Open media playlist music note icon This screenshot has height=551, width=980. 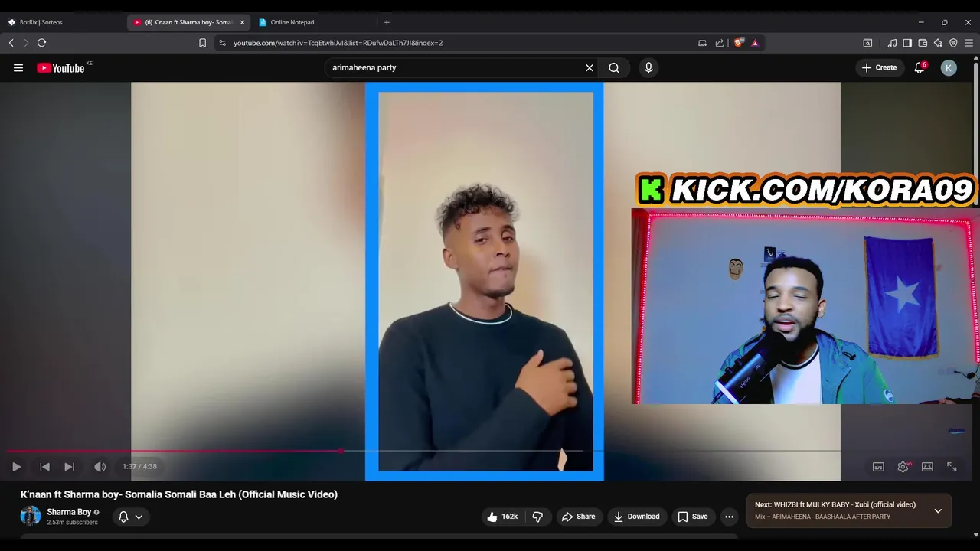pos(892,43)
